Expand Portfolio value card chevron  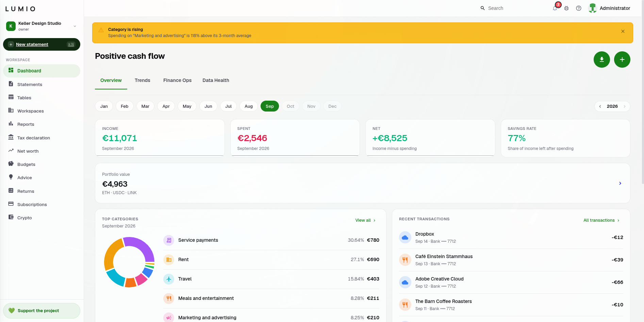pos(620,183)
